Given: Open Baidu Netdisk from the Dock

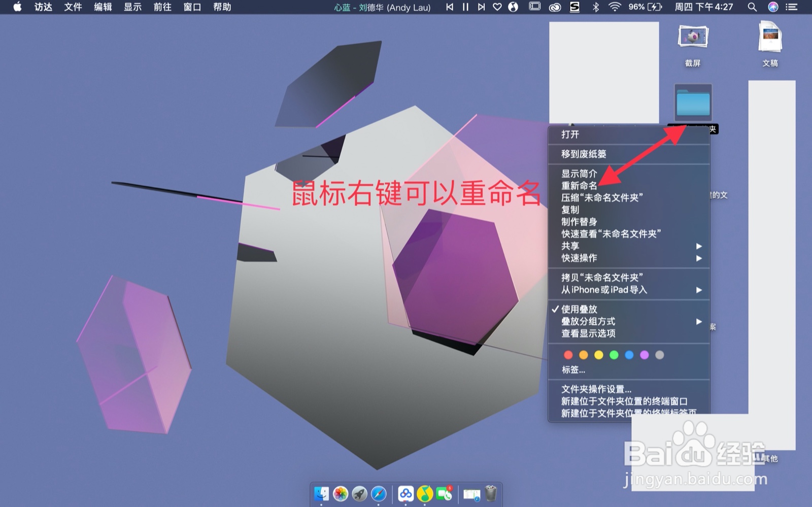Looking at the screenshot, I should pos(406,494).
